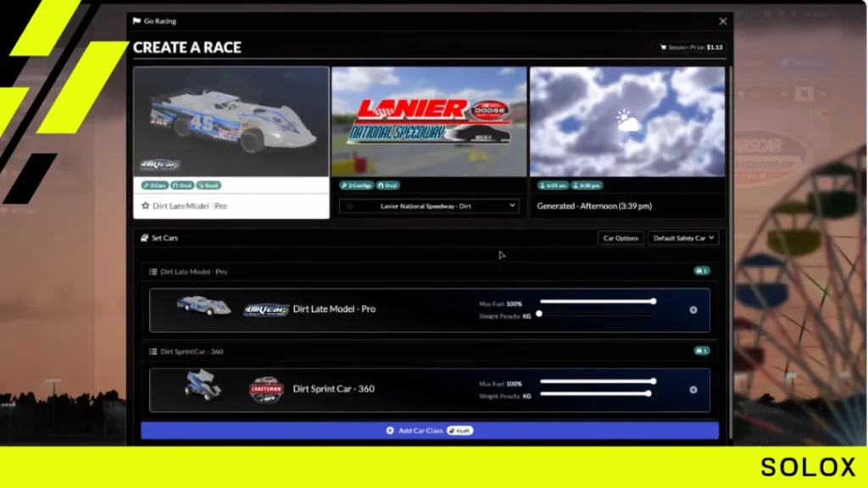Click the Session Price cart icon
The width and height of the screenshot is (868, 488).
point(663,47)
